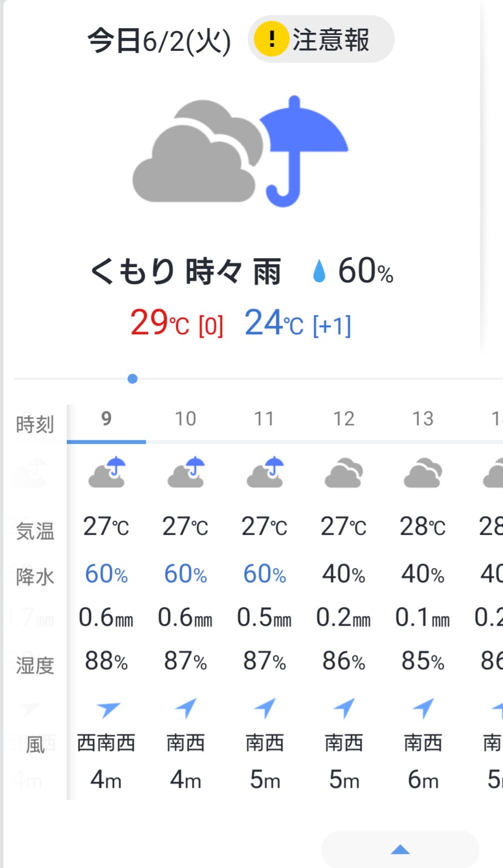Collapse the hourly forecast with up arrow
Screen dimensions: 503x868
point(400,849)
